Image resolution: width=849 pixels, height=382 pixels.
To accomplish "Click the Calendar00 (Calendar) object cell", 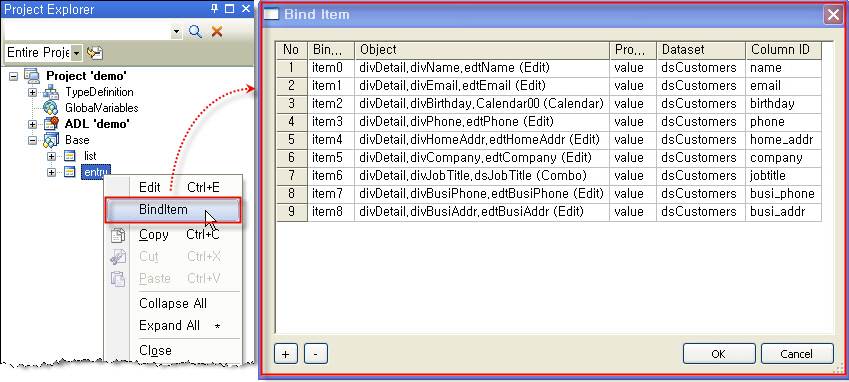I will pos(482,104).
